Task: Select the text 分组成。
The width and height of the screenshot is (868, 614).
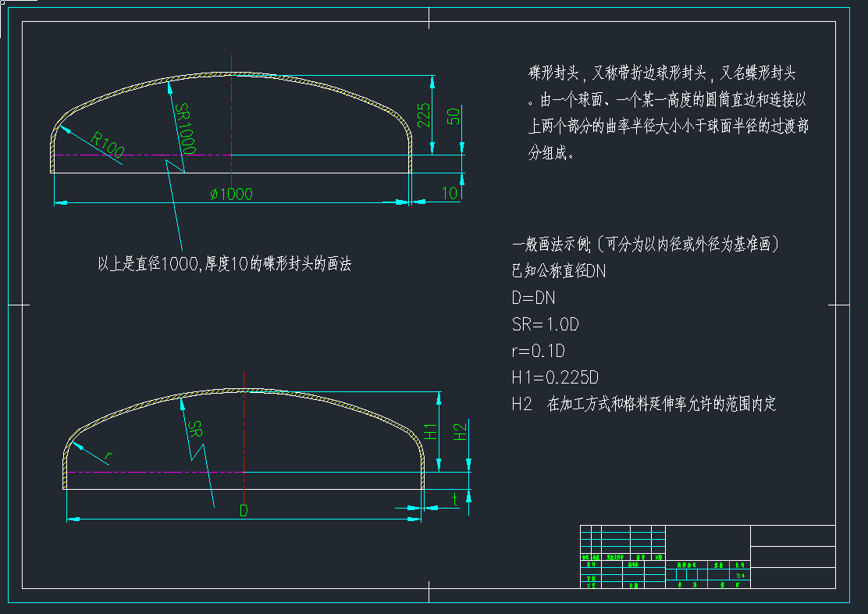Action: (x=551, y=152)
